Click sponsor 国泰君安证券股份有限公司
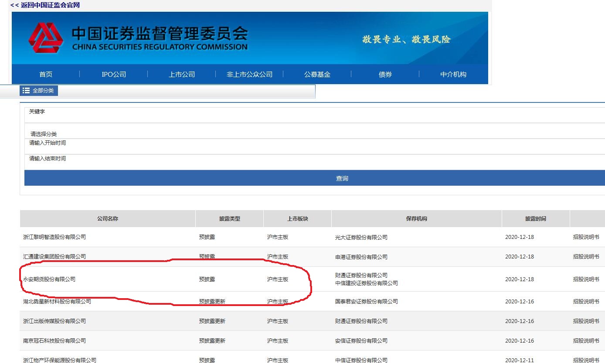This screenshot has width=605, height=364. (x=367, y=301)
